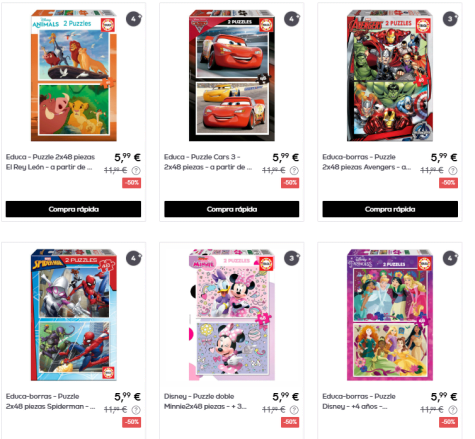
Task: Open price info icon for Minnie puzzle
Action: coord(294,410)
